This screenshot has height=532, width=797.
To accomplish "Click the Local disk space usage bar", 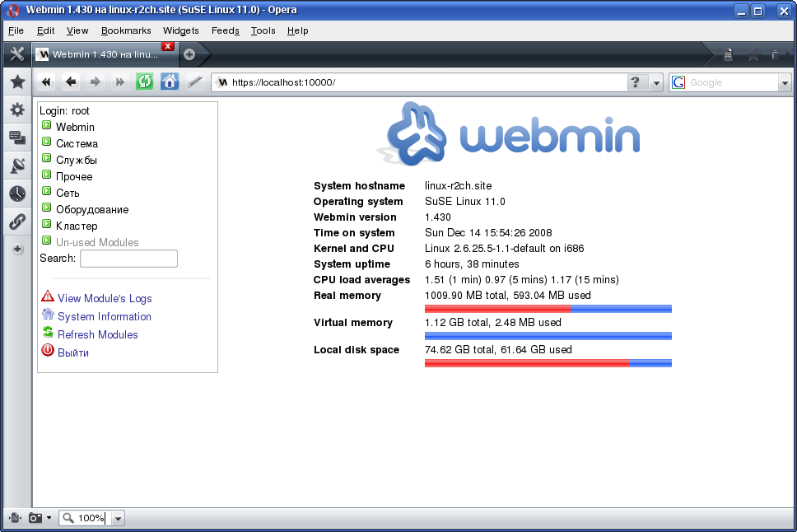I will click(x=548, y=363).
